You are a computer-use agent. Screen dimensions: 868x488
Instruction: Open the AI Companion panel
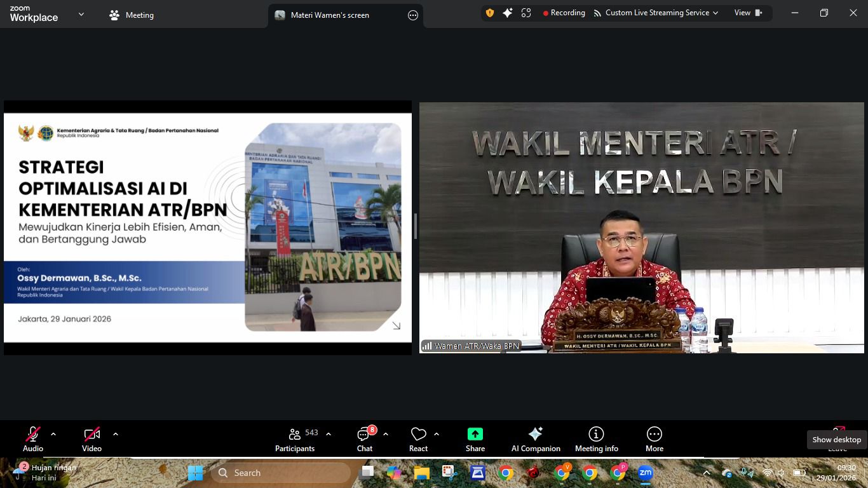pos(535,438)
